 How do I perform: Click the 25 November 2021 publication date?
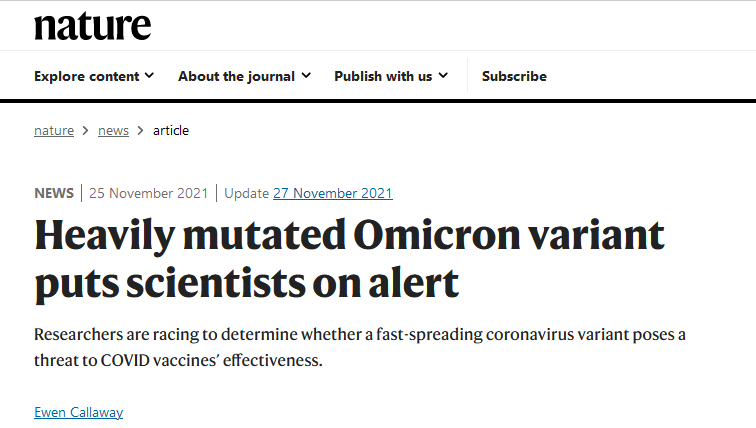148,193
